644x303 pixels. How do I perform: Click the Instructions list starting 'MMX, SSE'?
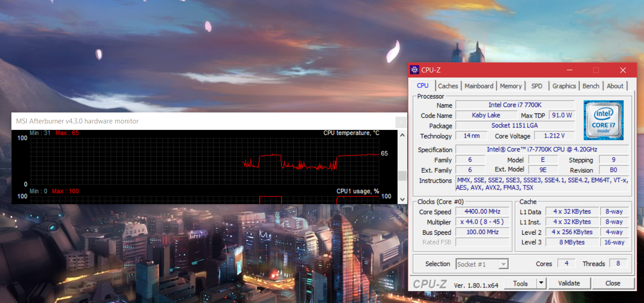point(542,184)
